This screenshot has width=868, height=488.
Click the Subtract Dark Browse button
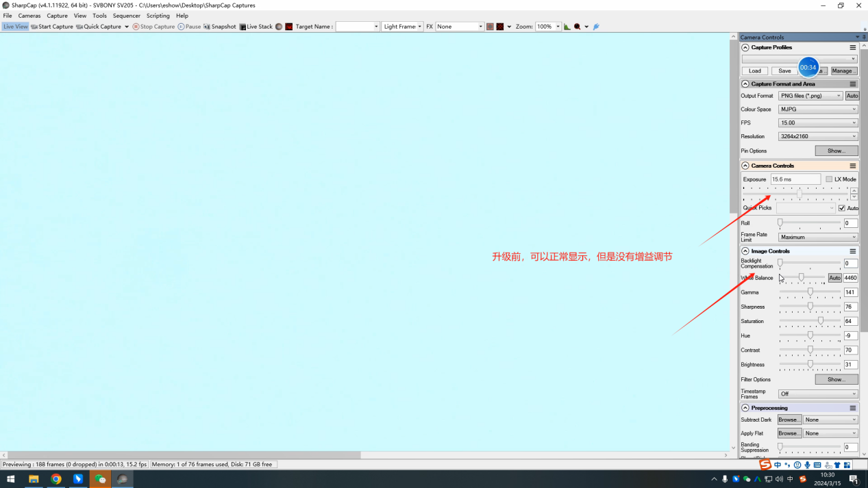(x=789, y=420)
